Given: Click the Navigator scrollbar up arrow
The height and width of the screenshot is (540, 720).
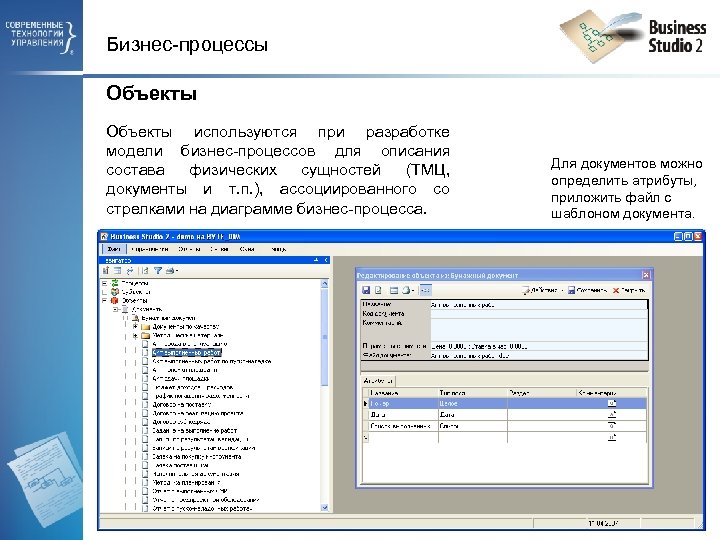Looking at the screenshot, I should [325, 283].
